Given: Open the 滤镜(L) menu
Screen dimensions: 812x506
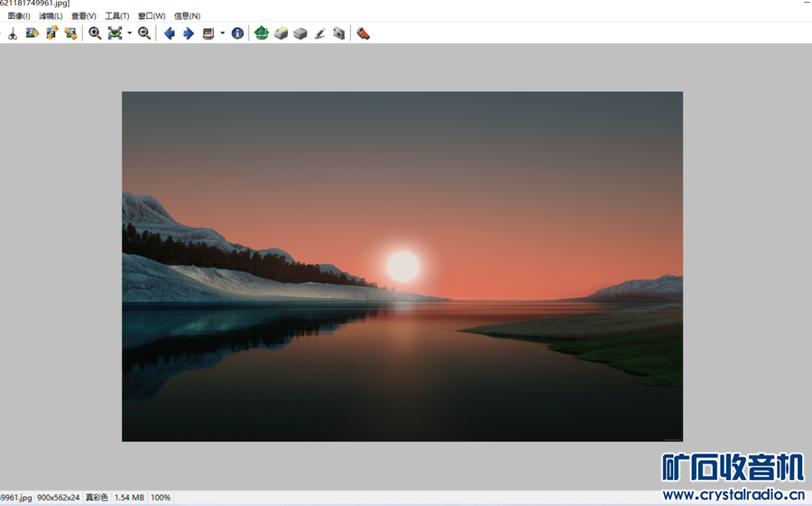Looking at the screenshot, I should [x=51, y=16].
